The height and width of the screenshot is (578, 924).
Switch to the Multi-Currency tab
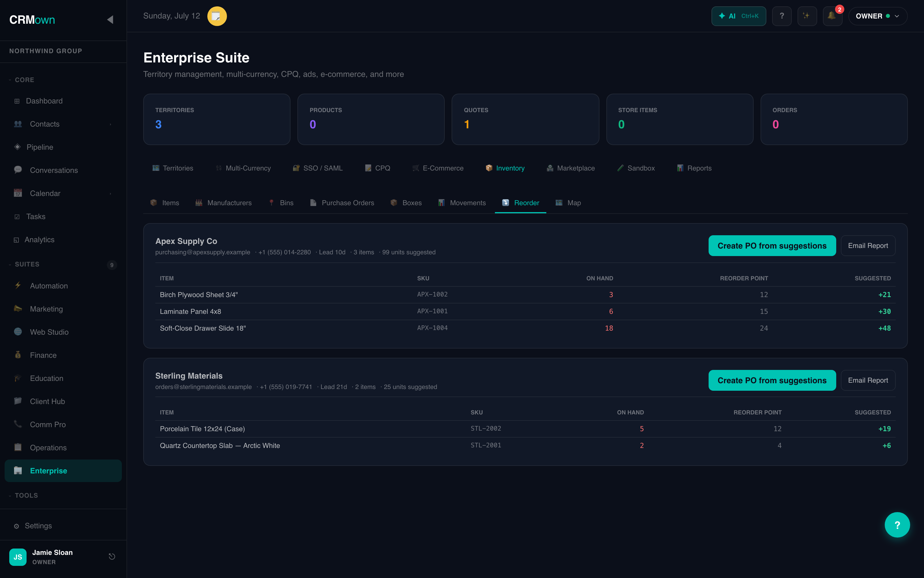[x=243, y=168]
